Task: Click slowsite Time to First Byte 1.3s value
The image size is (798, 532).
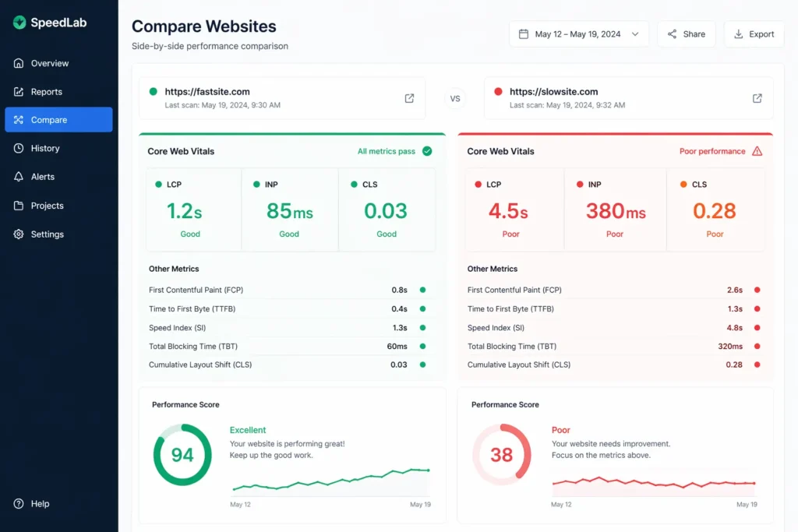Action: click(x=735, y=308)
